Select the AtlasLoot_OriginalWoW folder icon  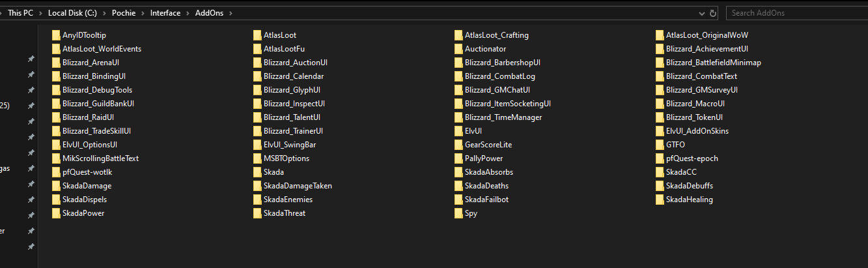coord(659,35)
